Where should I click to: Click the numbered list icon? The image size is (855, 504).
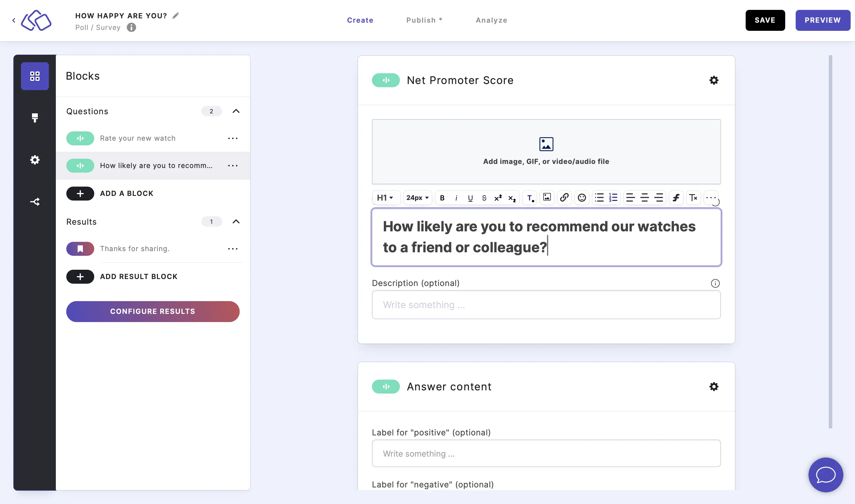[x=613, y=197]
